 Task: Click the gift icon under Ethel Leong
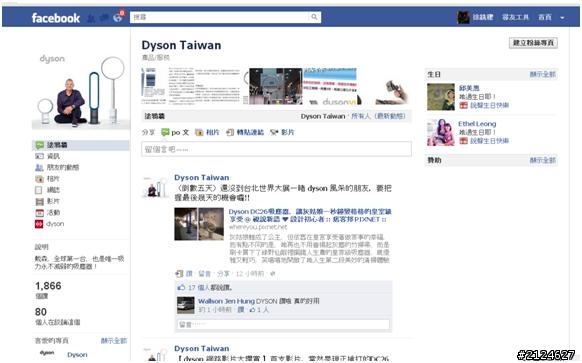pos(464,141)
